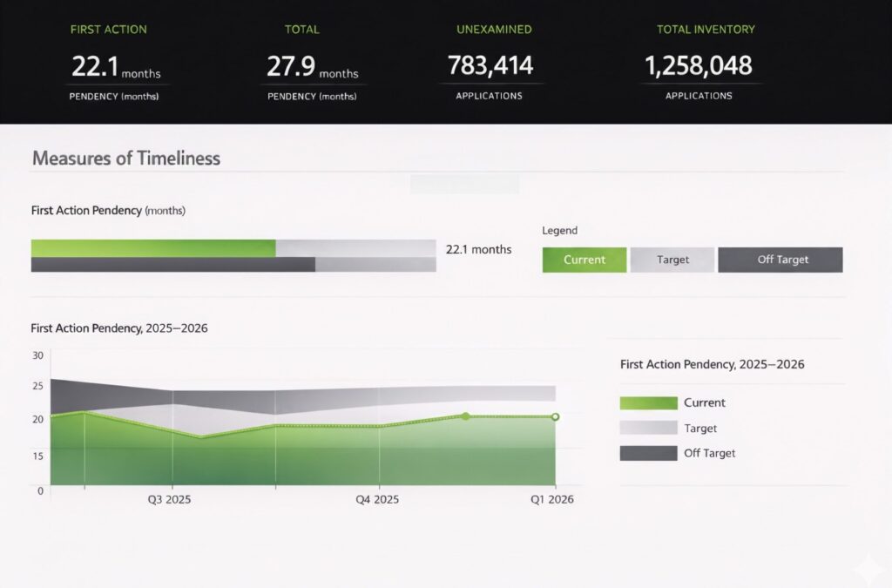Select the Q1 2026 endpoint marker on the line
The height and width of the screenshot is (588, 892).
[x=556, y=417]
